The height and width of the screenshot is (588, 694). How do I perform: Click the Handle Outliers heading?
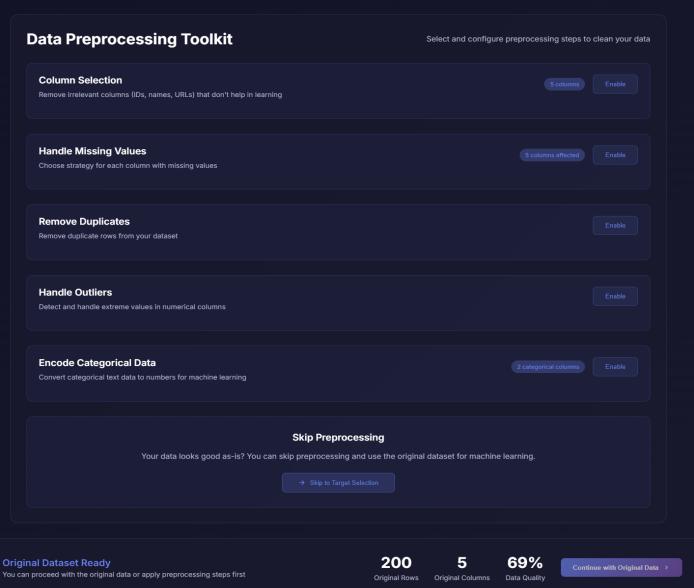(75, 292)
